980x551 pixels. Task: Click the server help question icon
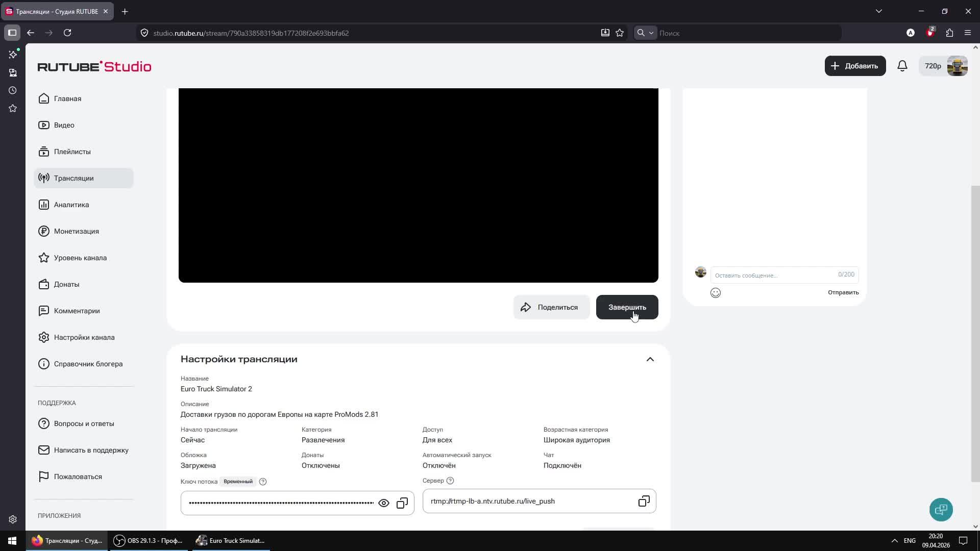(x=450, y=481)
